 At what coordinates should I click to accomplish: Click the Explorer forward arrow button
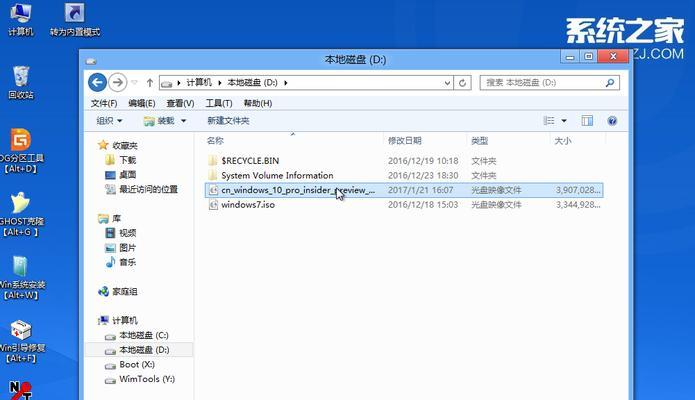(117, 82)
